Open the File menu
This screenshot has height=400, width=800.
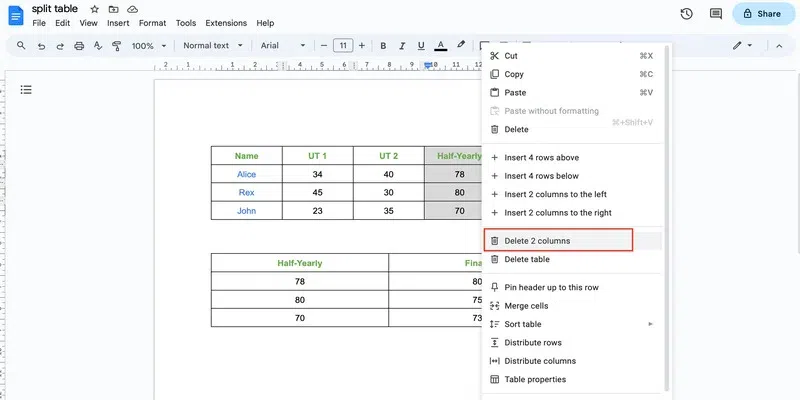(x=39, y=23)
